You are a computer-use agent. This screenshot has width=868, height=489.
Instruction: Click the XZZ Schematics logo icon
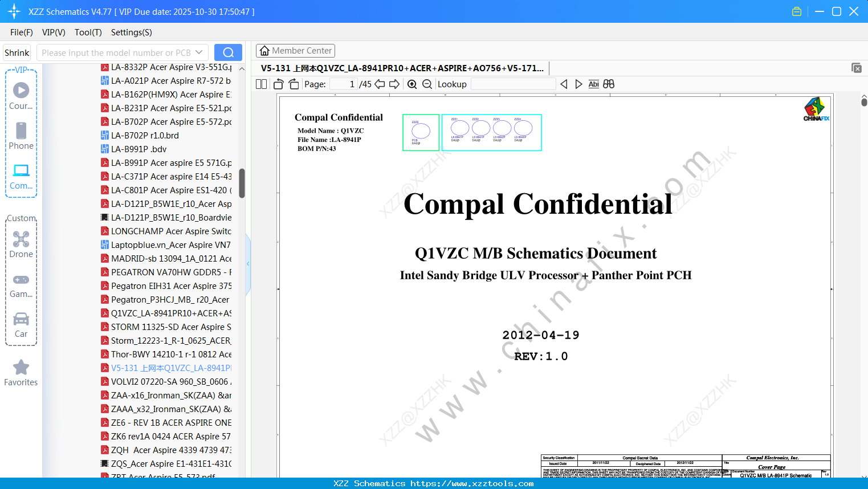14,11
